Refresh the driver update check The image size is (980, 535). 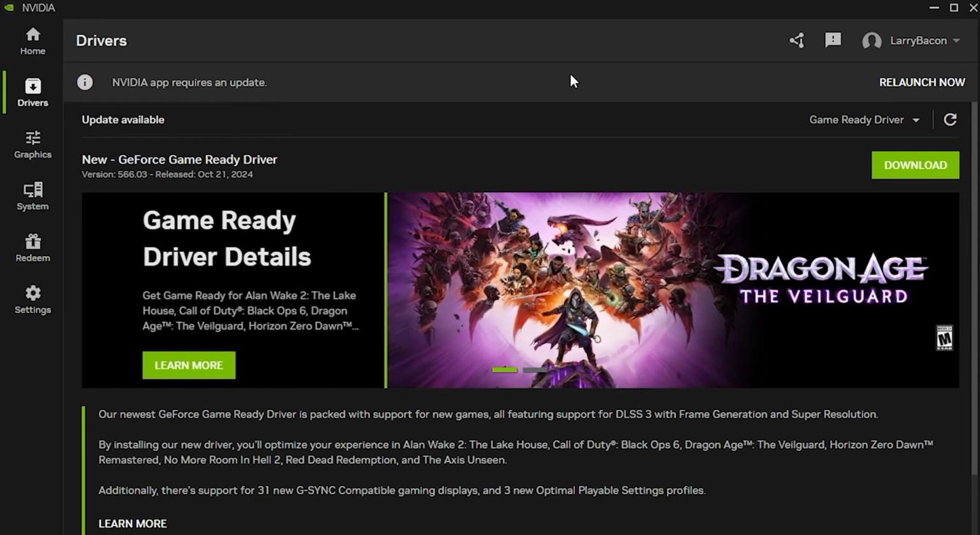point(950,119)
